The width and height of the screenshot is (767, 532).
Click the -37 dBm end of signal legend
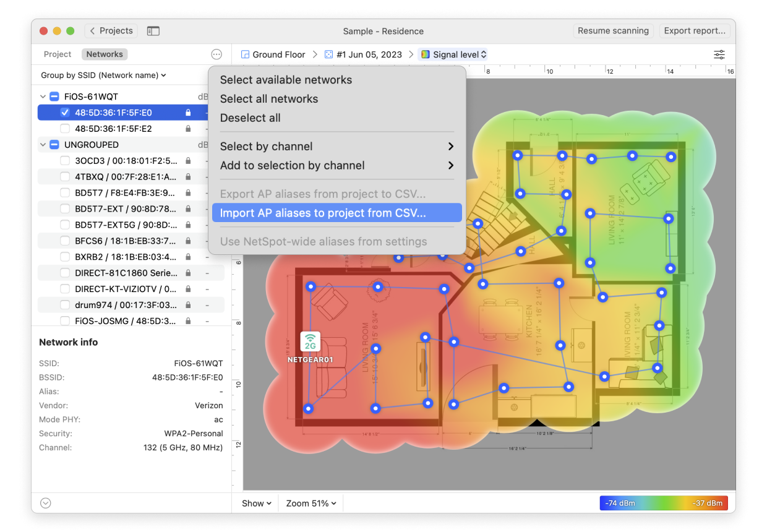706,504
